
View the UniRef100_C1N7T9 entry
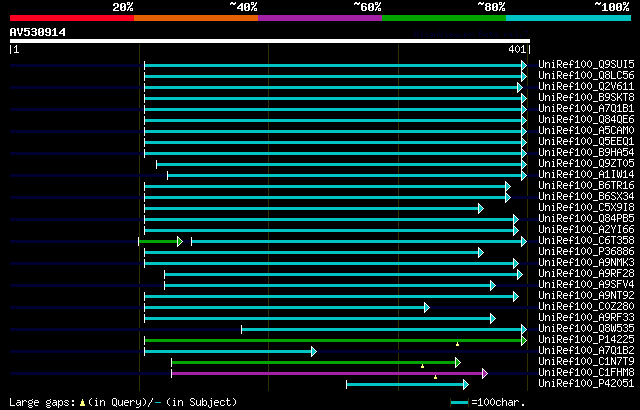point(586,362)
